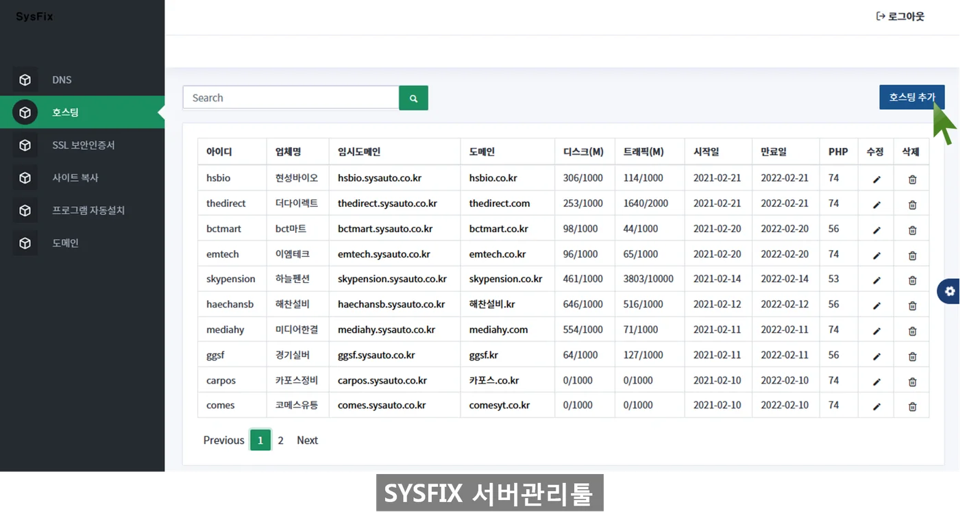Click thedirect.com domain cell

coord(500,203)
